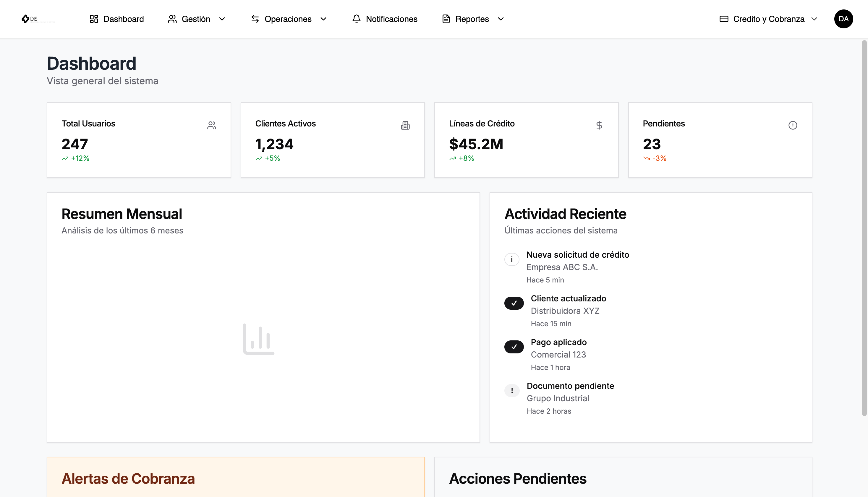Expand the Operaciones dropdown menu

click(289, 19)
